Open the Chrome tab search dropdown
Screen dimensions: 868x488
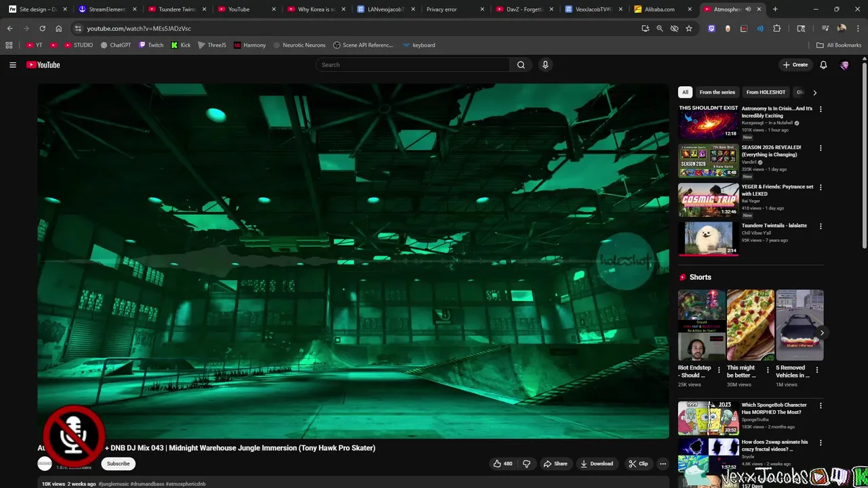coord(801,28)
